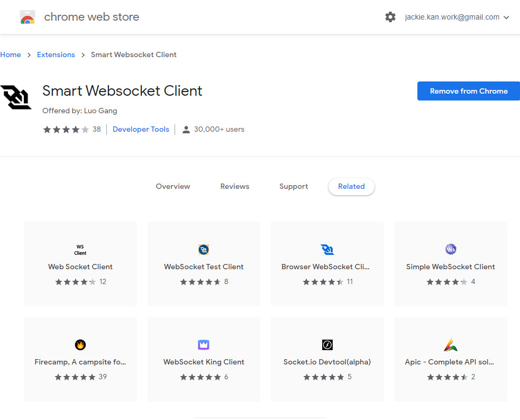Click the Smart Websocket Client breadcrumb text
The width and height of the screenshot is (520, 420).
[x=134, y=54]
